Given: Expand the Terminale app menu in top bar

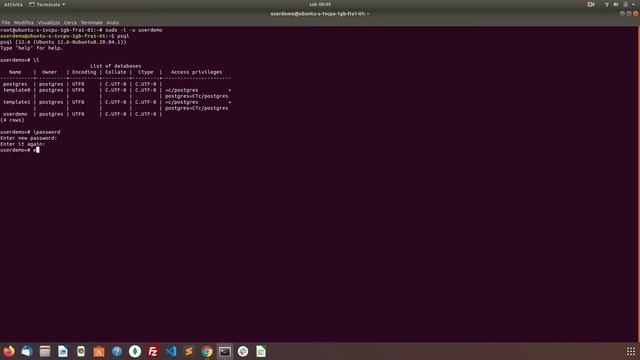Looking at the screenshot, I should [47, 4].
